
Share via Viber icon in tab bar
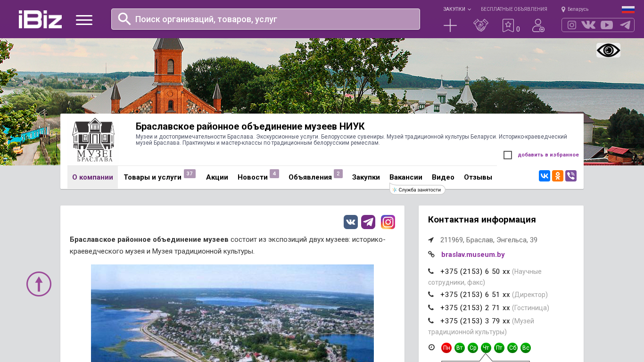571,176
